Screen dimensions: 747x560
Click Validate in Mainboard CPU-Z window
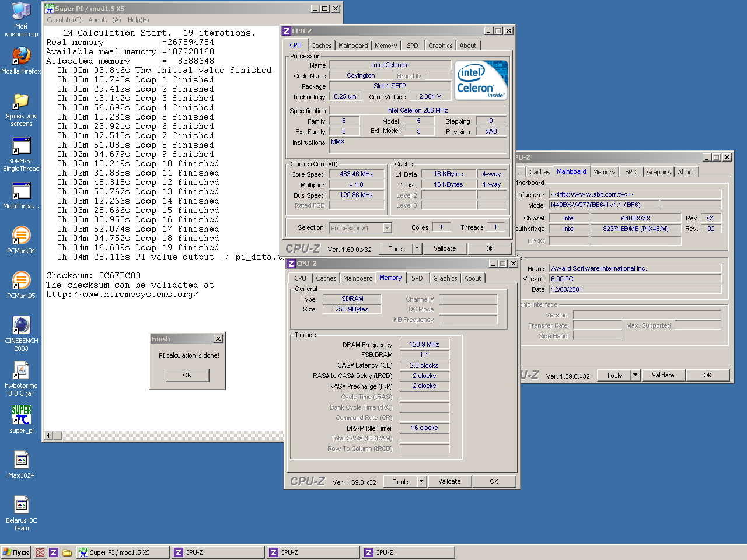pyautogui.click(x=663, y=375)
